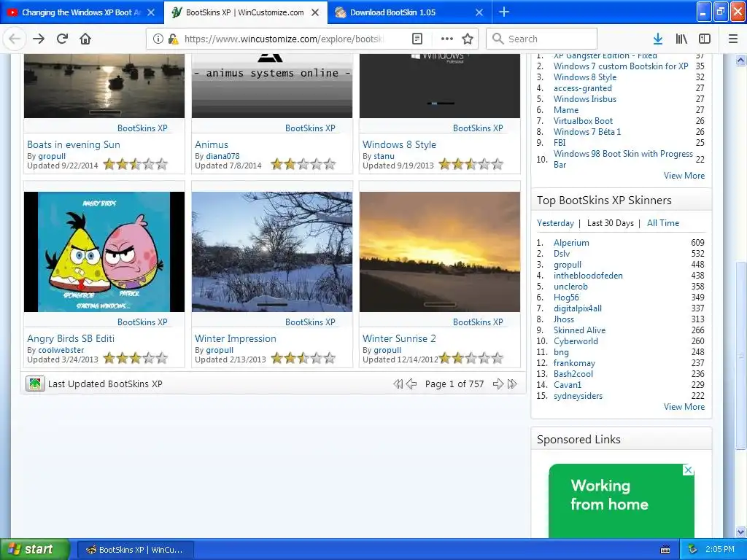The image size is (747, 560).
Task: Focus the browser Search field
Action: [x=542, y=39]
